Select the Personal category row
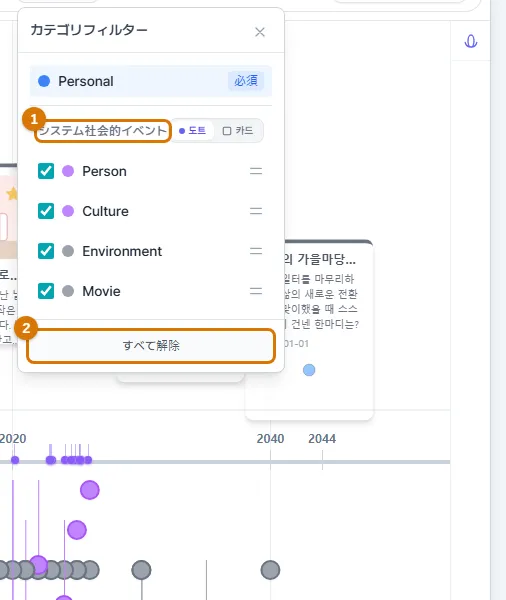The height and width of the screenshot is (600, 506). point(151,81)
